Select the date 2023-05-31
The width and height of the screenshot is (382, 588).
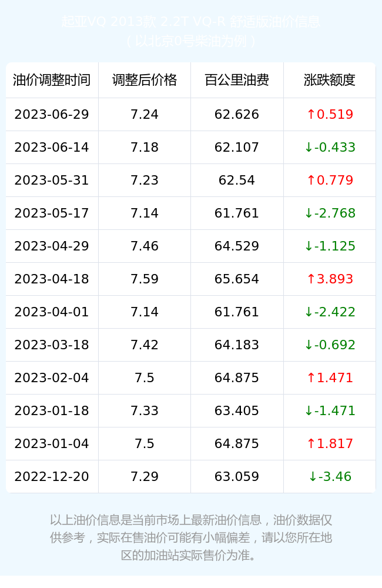(x=52, y=181)
